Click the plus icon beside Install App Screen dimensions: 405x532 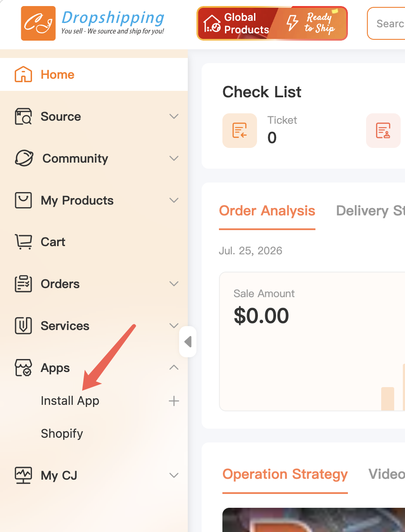174,401
